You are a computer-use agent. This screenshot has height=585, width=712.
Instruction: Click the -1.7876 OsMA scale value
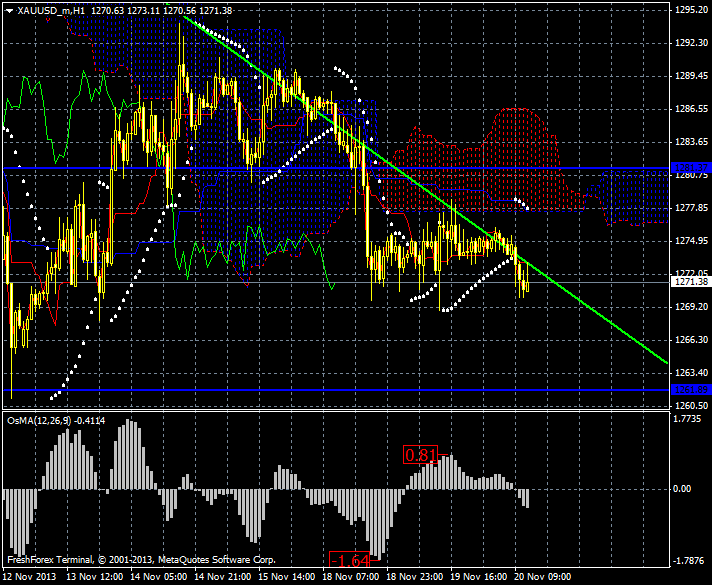(690, 561)
